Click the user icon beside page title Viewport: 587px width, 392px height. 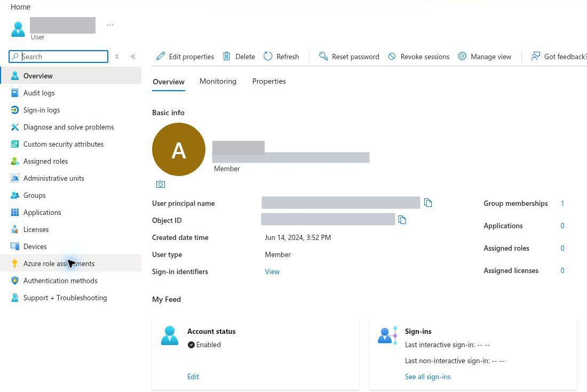click(18, 29)
